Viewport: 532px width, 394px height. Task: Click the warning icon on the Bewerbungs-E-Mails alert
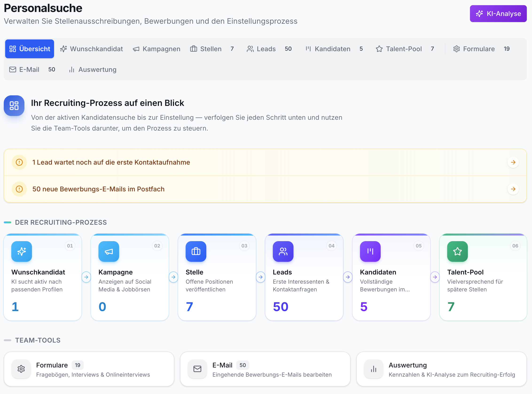pyautogui.click(x=19, y=189)
